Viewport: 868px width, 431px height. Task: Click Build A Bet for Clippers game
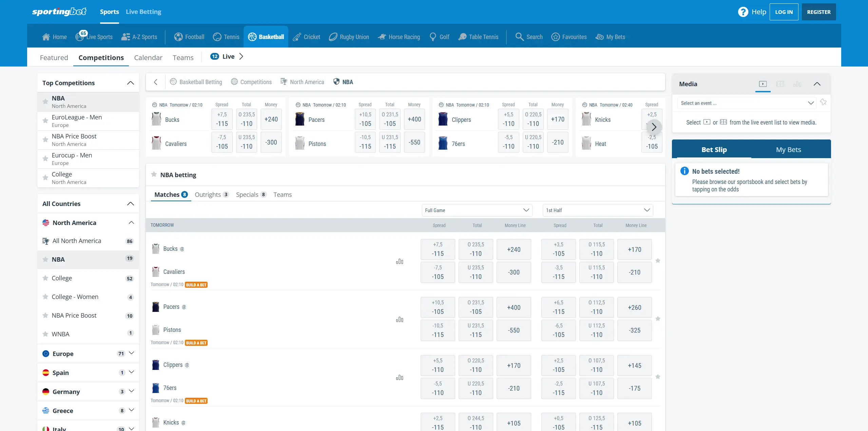pos(196,401)
